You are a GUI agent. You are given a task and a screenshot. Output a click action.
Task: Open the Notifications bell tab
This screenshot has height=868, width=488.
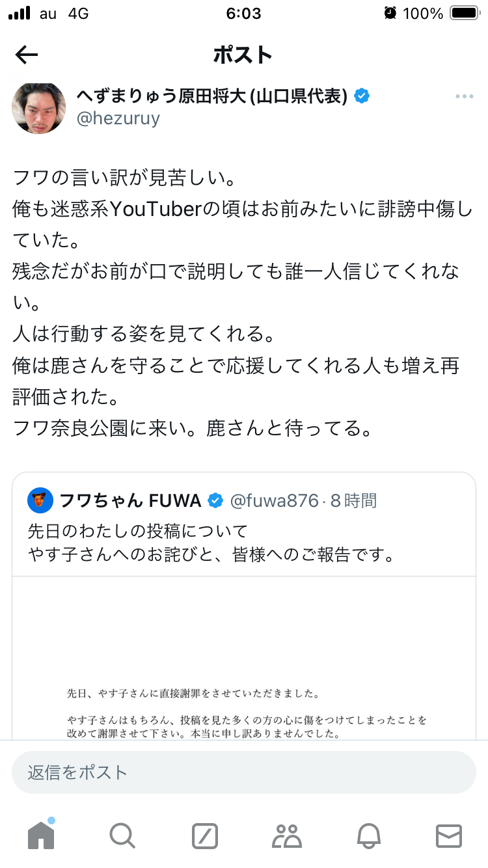368,835
